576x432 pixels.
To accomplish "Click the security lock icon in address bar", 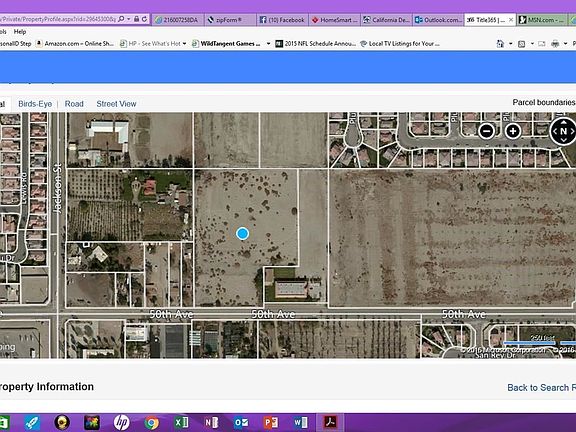I will click(136, 19).
